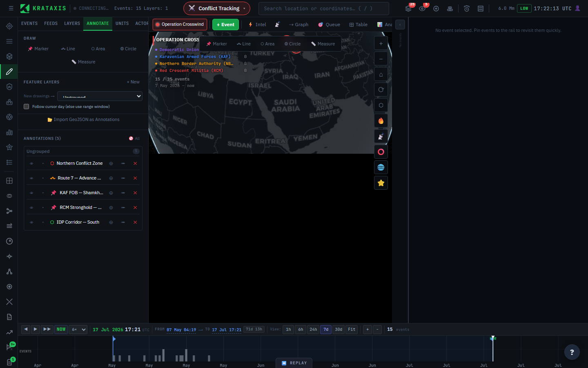
Task: Open the bar chart icon in sidebar
Action: click(9, 132)
